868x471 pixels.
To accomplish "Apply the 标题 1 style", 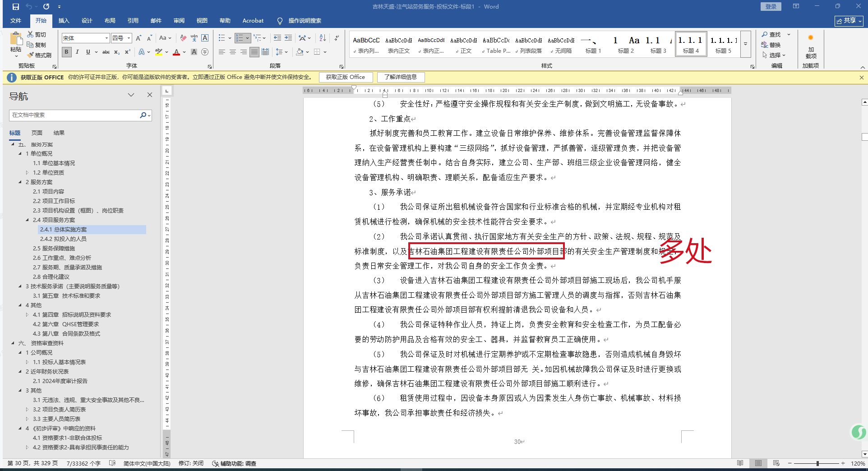I will pos(593,44).
